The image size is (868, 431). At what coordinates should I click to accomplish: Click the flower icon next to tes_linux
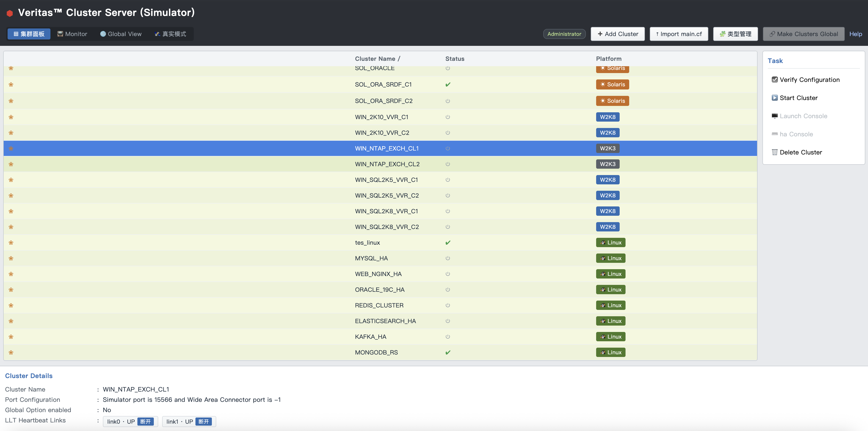(11, 242)
